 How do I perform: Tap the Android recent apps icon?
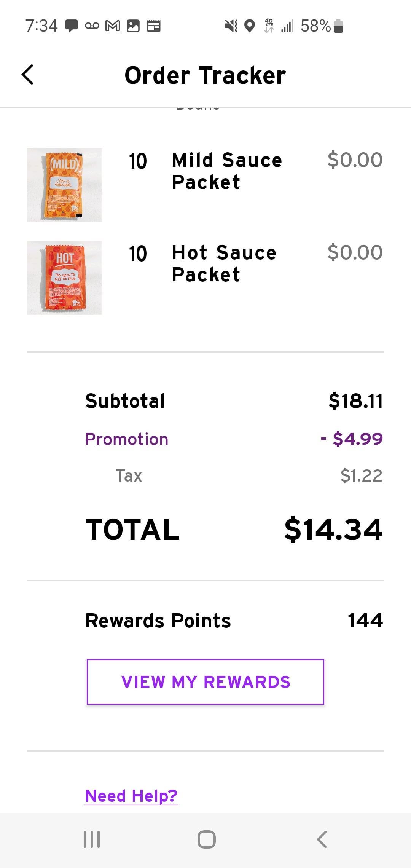[x=92, y=839]
